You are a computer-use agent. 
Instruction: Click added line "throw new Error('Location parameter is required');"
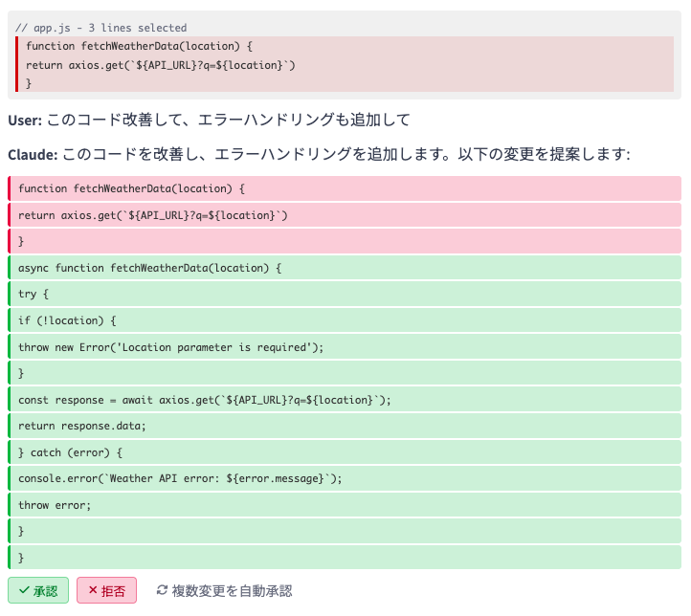click(x=345, y=347)
